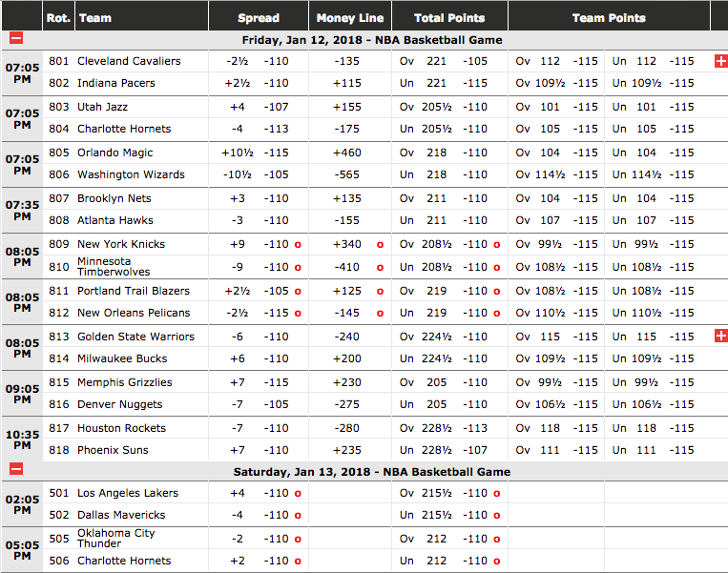Pick Hawks Un 107 team points
728x573 pixels.
pyautogui.click(x=653, y=220)
